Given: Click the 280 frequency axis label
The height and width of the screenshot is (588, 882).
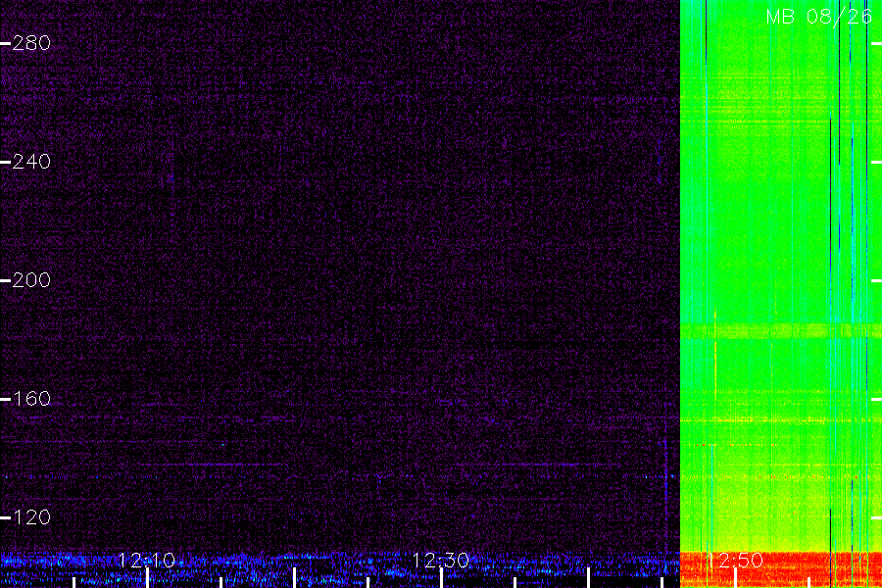Looking at the screenshot, I should click(31, 43).
